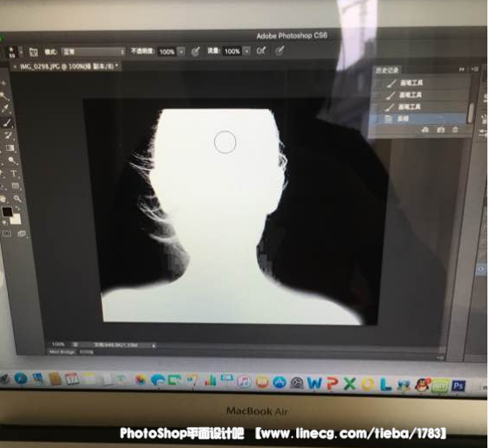Open the blending mode dropdown
Viewport: 490px width, 448px height.
[93, 52]
